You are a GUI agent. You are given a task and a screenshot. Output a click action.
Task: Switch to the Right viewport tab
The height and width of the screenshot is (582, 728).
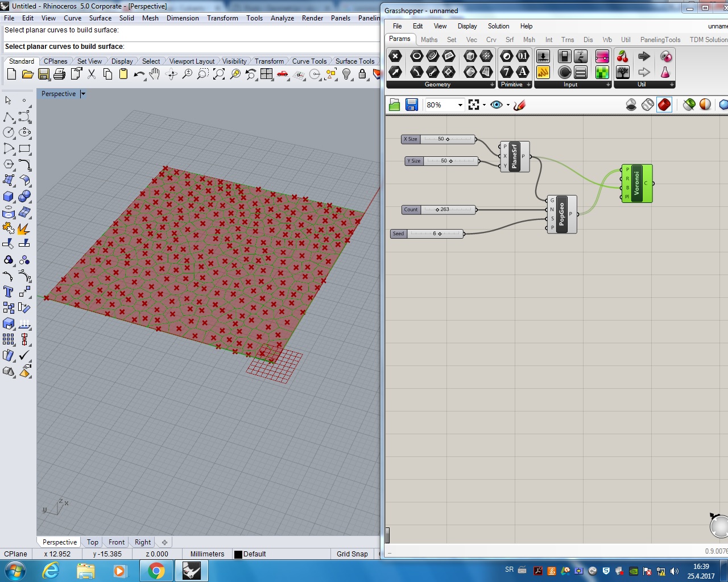coord(143,542)
